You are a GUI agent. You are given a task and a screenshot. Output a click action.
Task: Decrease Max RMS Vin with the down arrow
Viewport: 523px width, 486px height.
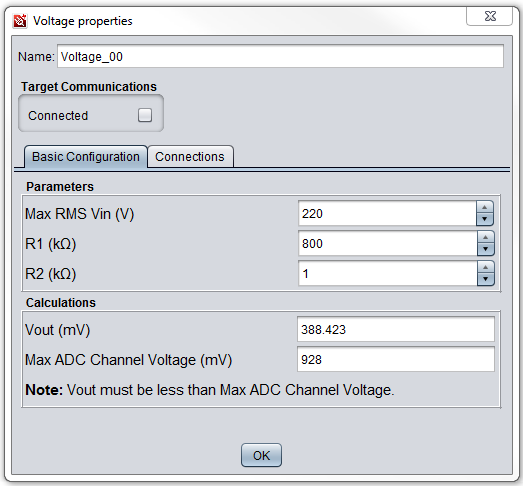click(485, 219)
